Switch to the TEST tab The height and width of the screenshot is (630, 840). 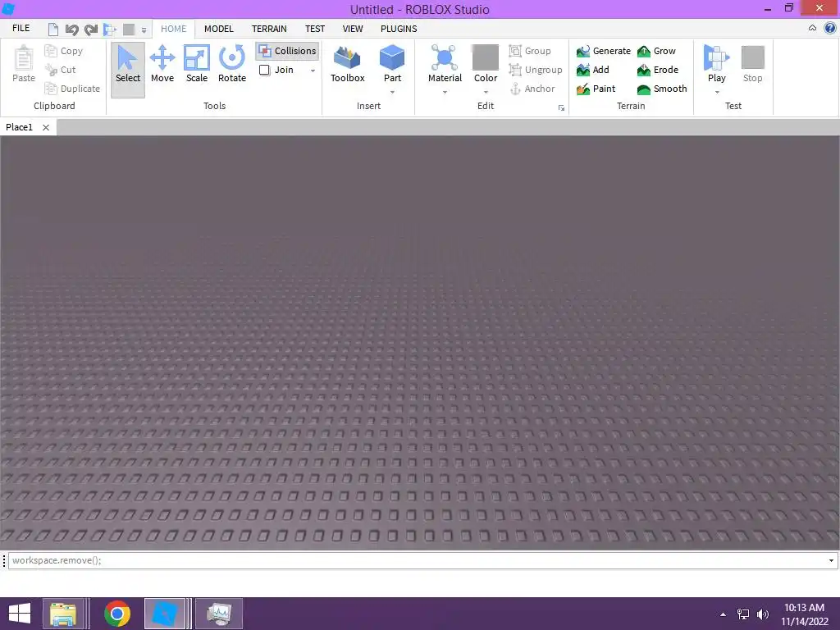(x=315, y=29)
